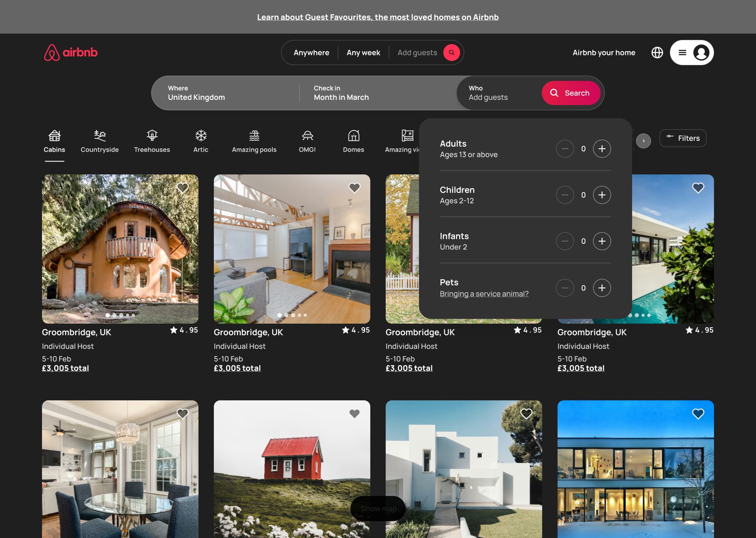Click the Where United Kingdom field
The height and width of the screenshot is (538, 756).
225,93
